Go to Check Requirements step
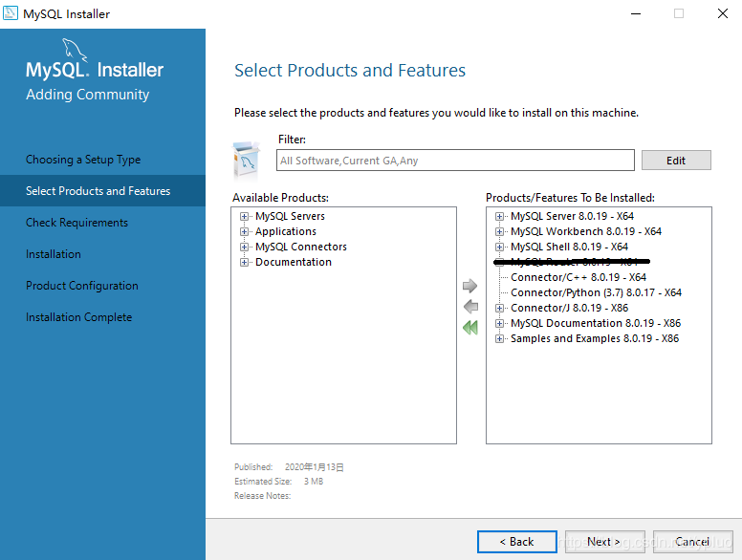The image size is (742, 560). coord(76,223)
